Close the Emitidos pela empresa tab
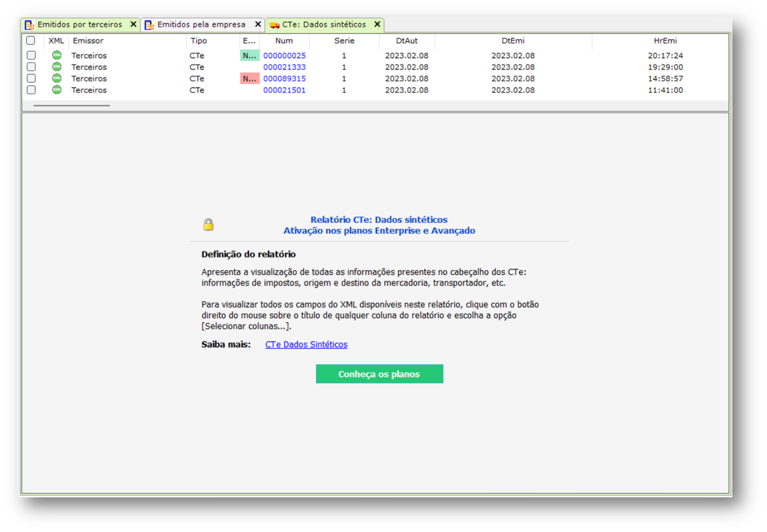The image size is (767, 532). coord(258,25)
